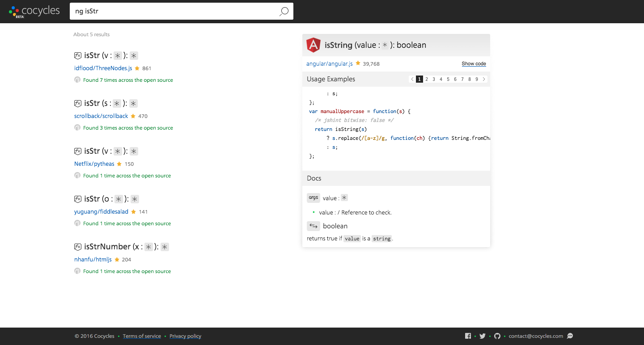
Task: Click the megaphone icon under idflood/ThreeNodes.js
Action: pos(77,80)
